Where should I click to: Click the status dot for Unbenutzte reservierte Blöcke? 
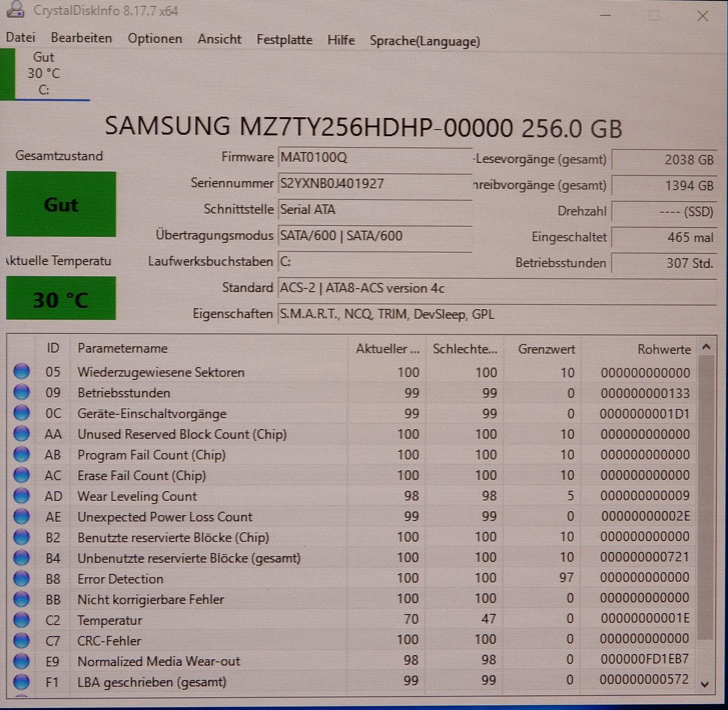pyautogui.click(x=22, y=557)
